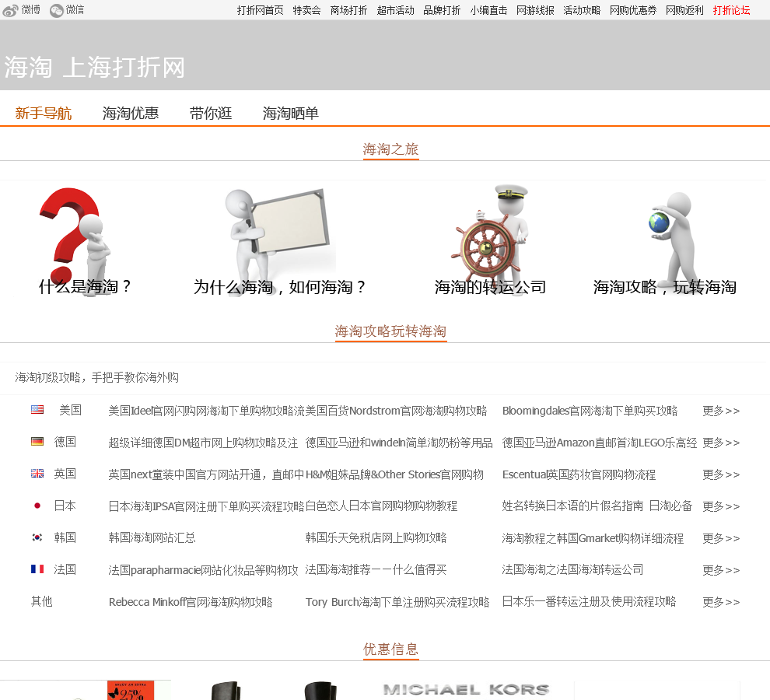Open 更多>> for the 德国 row
Image resolution: width=770 pixels, height=700 pixels.
tap(721, 443)
